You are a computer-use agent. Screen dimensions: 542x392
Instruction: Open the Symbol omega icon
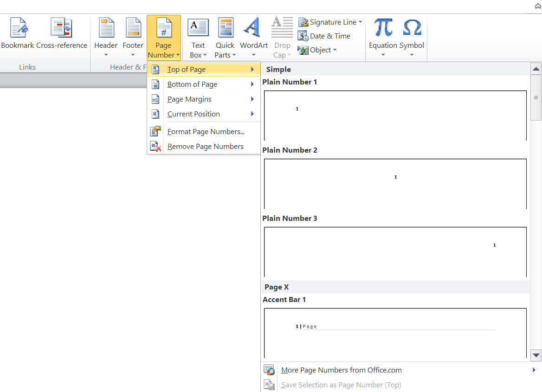click(412, 27)
